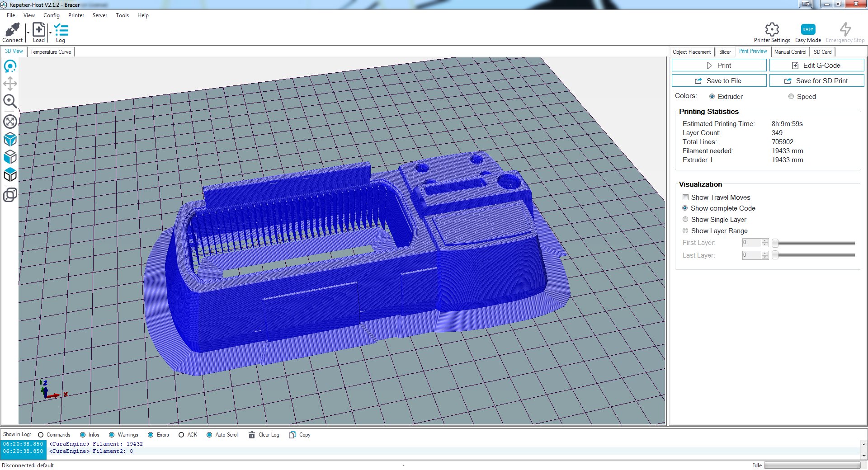The image size is (868, 470).
Task: Open the View menu
Action: [29, 15]
